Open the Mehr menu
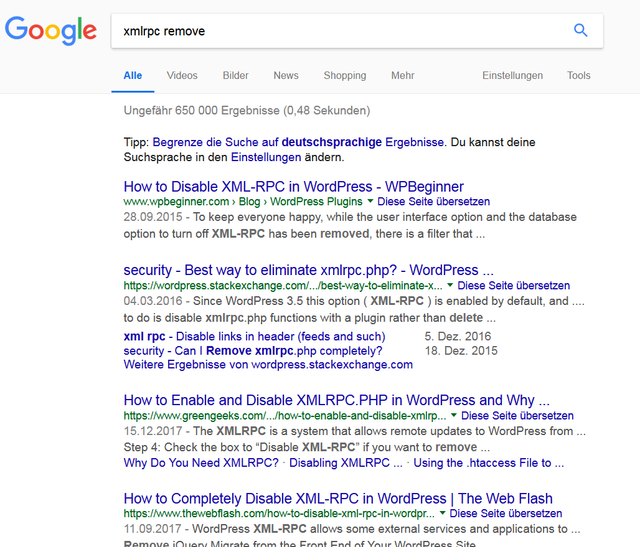This screenshot has height=547, width=640. (403, 76)
